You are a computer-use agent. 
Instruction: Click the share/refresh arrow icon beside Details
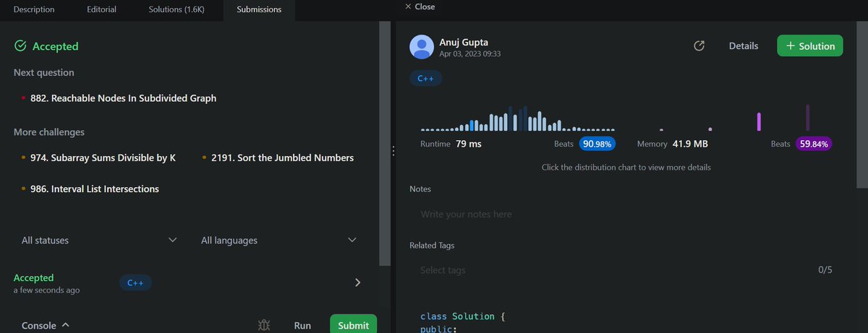699,46
